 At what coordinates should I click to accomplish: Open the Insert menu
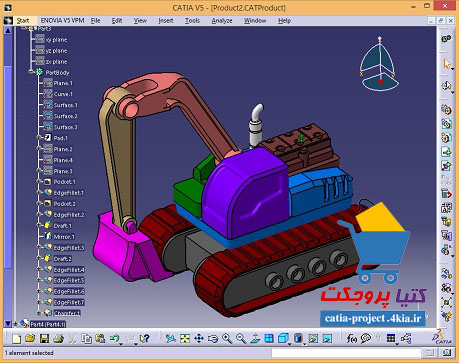[166, 21]
